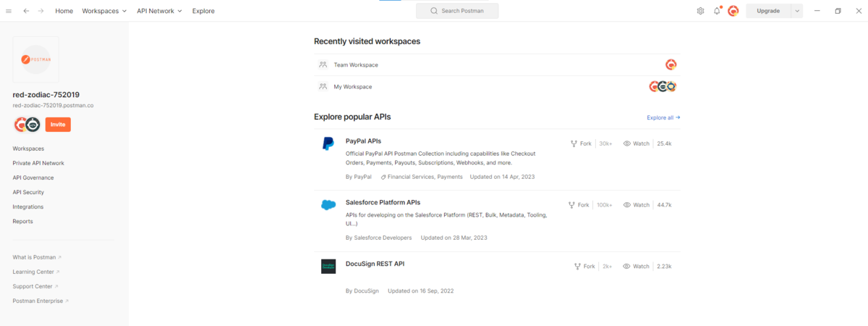Select Reports in sidebar
This screenshot has width=868, height=326.
click(x=23, y=221)
